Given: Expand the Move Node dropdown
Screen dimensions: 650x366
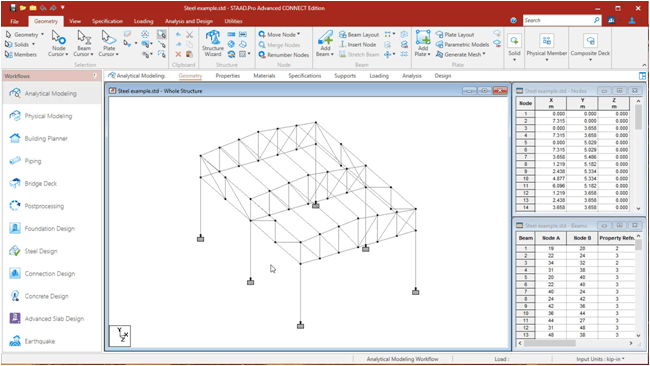Looking at the screenshot, I should pyautogui.click(x=298, y=34).
